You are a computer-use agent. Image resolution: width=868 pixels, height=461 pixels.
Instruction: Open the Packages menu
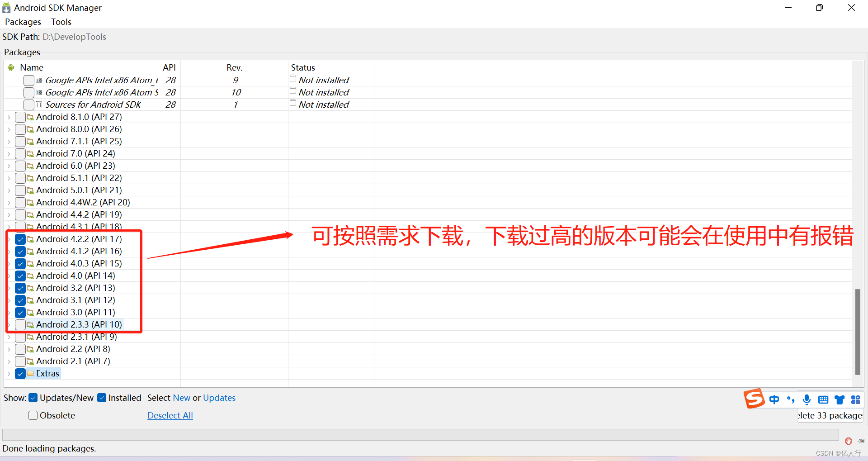23,22
